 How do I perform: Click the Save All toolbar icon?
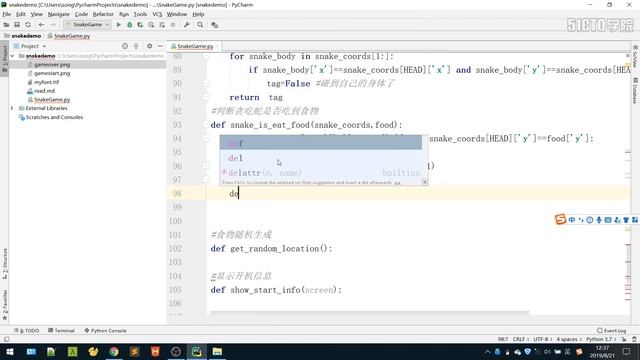[17, 25]
